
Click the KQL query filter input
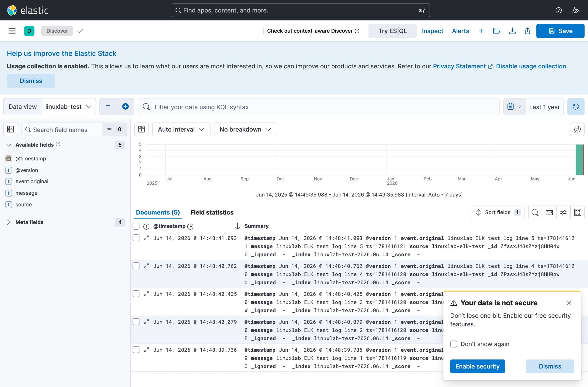coord(319,107)
